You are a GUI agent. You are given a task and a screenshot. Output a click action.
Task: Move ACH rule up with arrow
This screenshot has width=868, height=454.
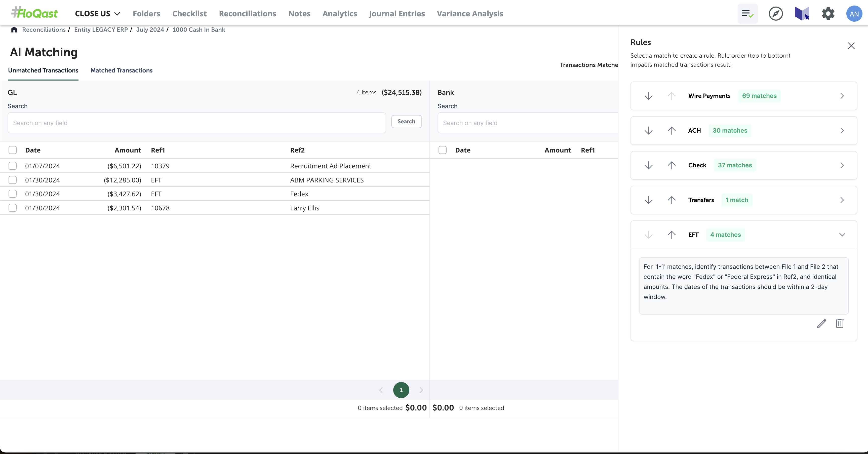671,131
